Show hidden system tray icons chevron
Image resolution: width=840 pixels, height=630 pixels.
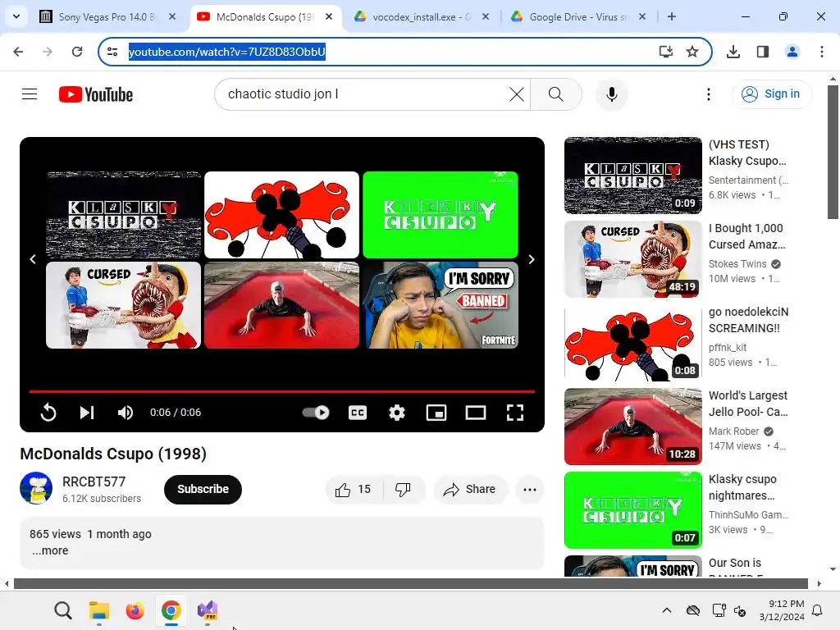click(x=667, y=610)
